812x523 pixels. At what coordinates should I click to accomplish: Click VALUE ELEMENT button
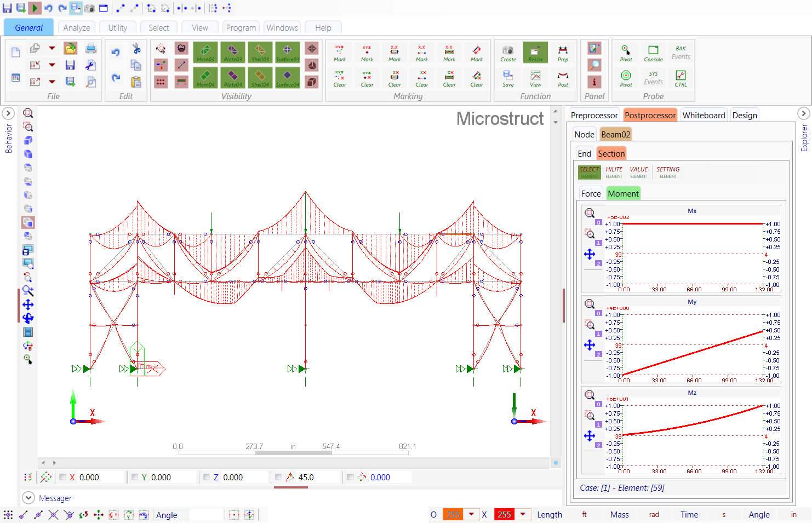(638, 172)
